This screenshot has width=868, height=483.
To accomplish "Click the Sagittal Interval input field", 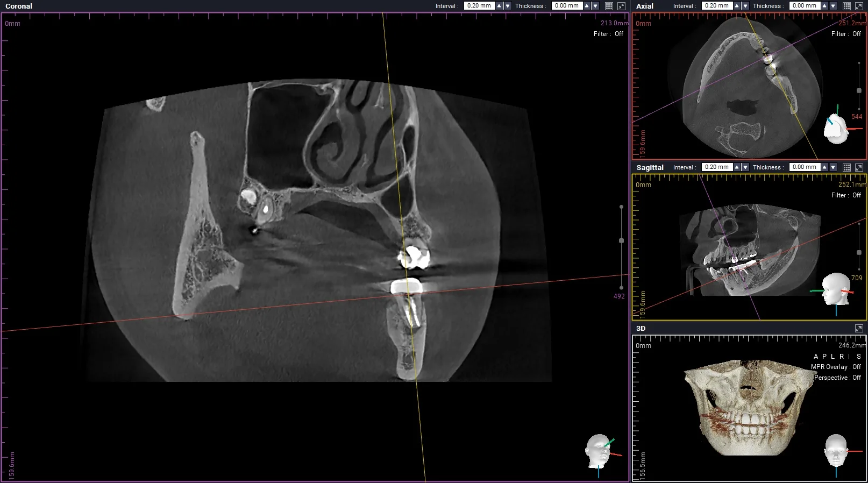I will (717, 167).
